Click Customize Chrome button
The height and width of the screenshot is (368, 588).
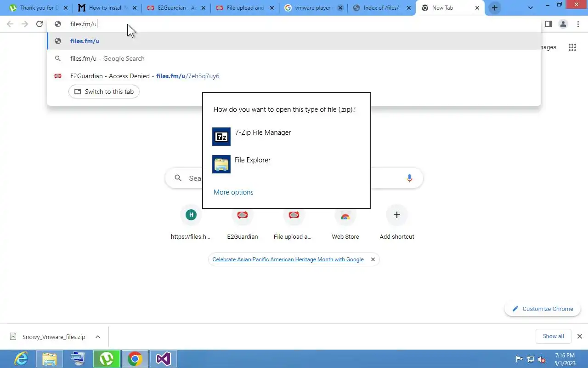pyautogui.click(x=543, y=309)
